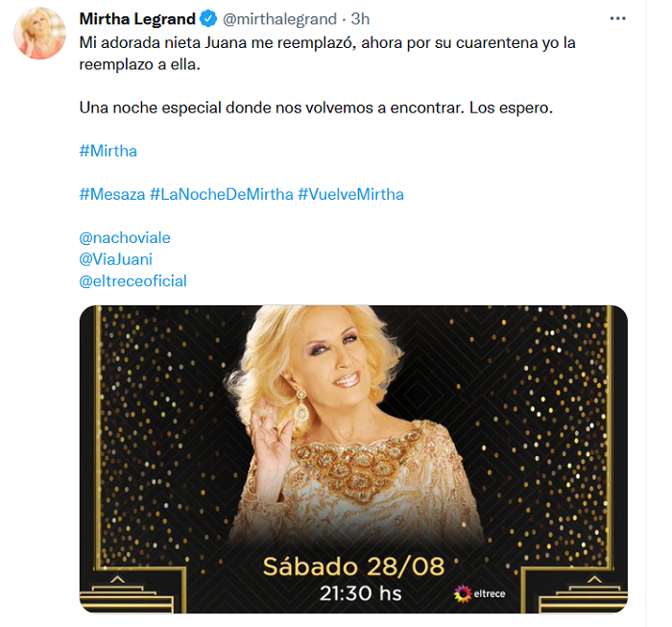This screenshot has height=627, width=672.
Task: Open the #VuelveMirtha hashtag
Action: [x=350, y=194]
